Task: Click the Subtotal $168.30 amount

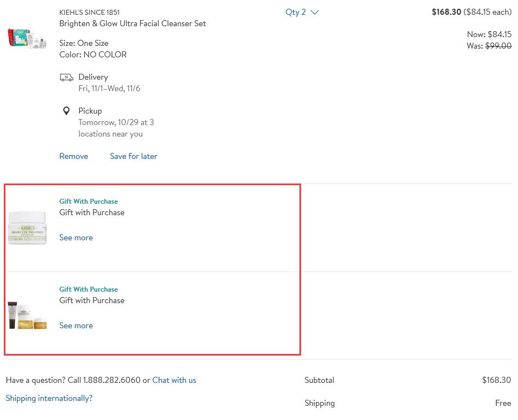Action: (497, 380)
